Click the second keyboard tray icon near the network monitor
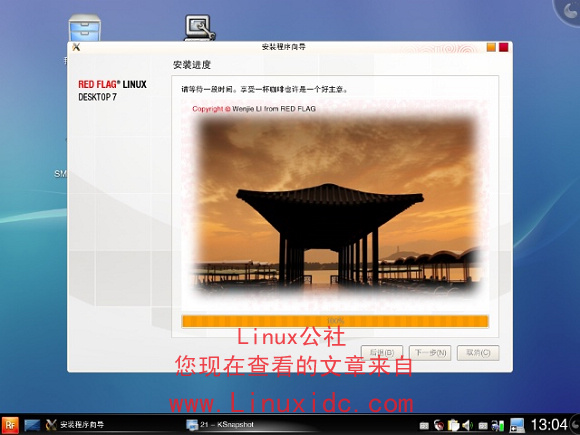580x435 pixels. point(483,426)
